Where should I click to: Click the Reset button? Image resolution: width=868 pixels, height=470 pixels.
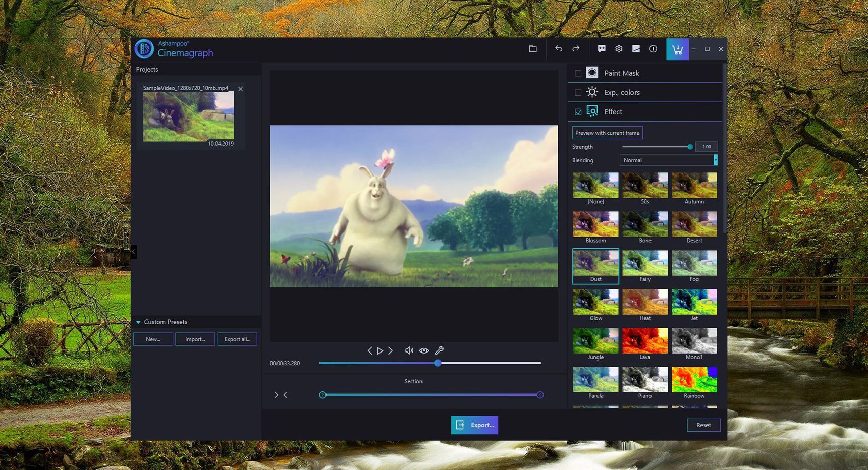[x=703, y=425]
